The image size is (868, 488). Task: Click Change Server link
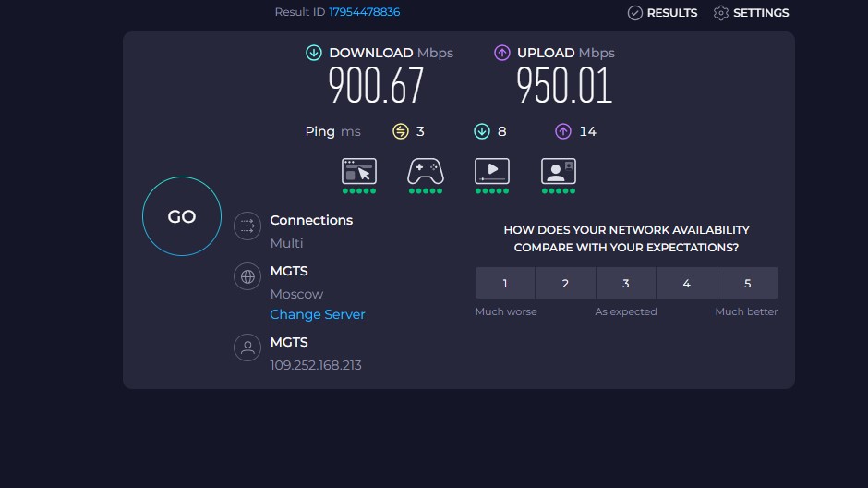click(318, 314)
